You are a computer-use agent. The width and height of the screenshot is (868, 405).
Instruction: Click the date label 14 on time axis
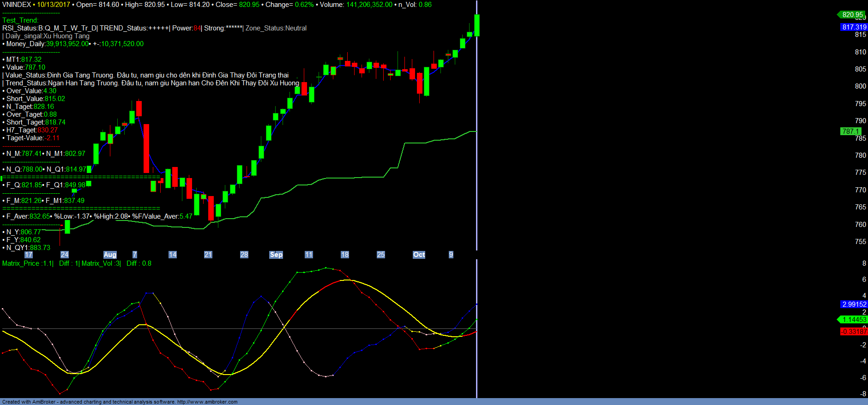173,255
